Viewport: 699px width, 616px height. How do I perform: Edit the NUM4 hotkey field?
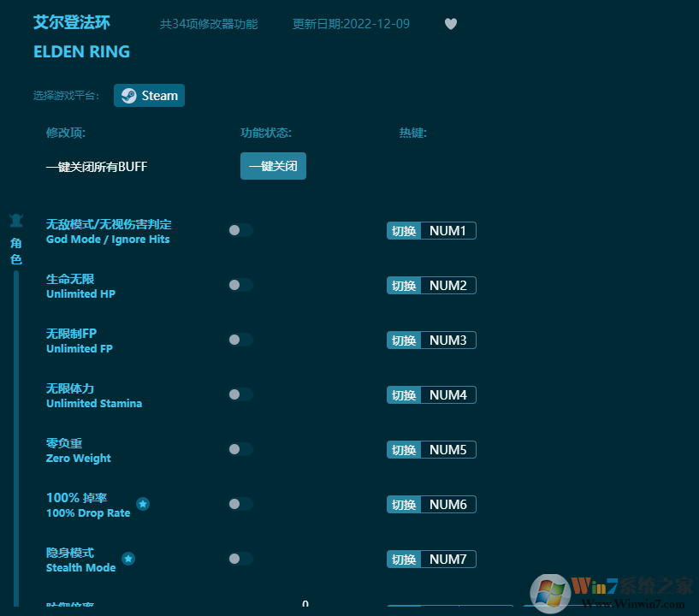[x=448, y=395]
